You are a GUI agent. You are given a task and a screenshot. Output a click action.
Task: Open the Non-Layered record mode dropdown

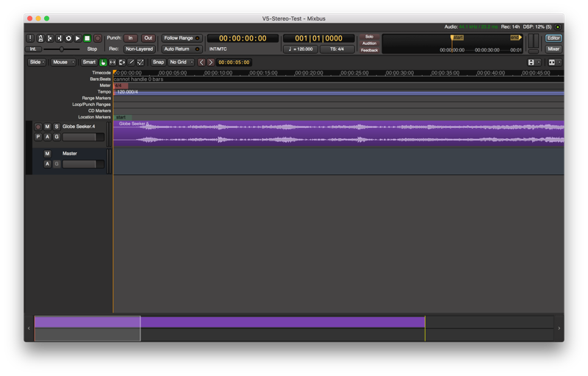(140, 49)
